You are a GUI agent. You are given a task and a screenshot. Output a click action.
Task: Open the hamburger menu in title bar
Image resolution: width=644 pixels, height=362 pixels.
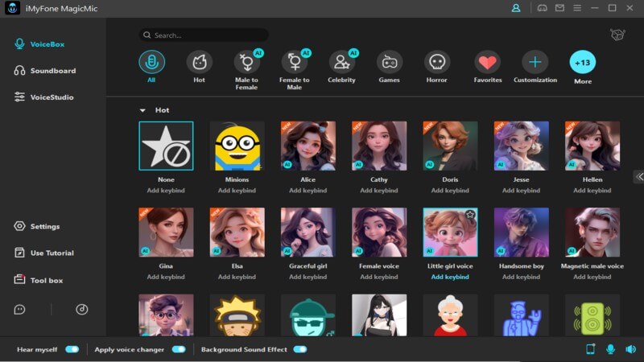click(x=577, y=8)
